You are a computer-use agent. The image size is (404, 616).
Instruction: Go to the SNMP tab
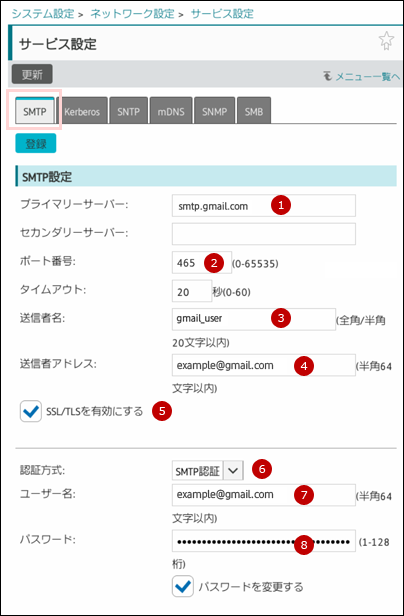215,111
